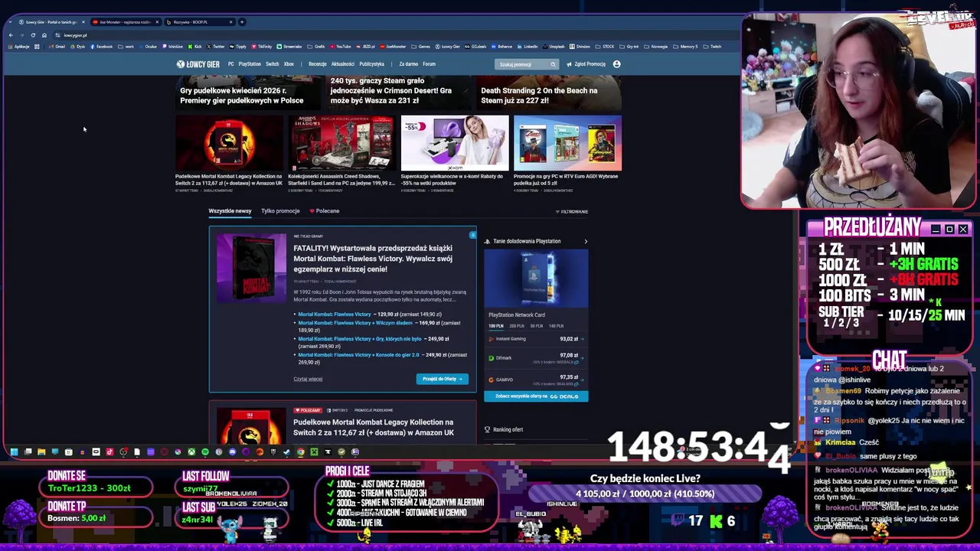The width and height of the screenshot is (980, 551).
Task: Open Discord in the taskbar
Action: click(232, 452)
